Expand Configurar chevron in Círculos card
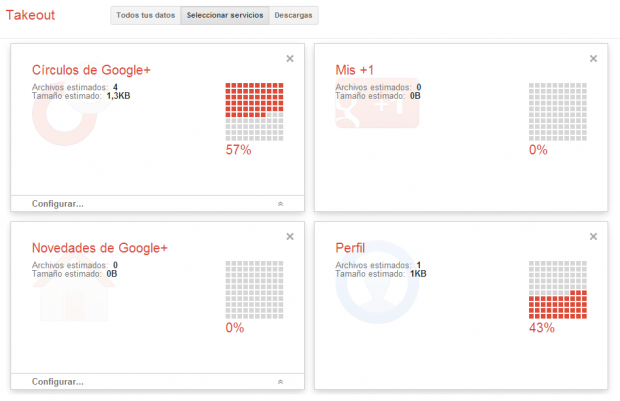This screenshot has width=620, height=401. 280,204
